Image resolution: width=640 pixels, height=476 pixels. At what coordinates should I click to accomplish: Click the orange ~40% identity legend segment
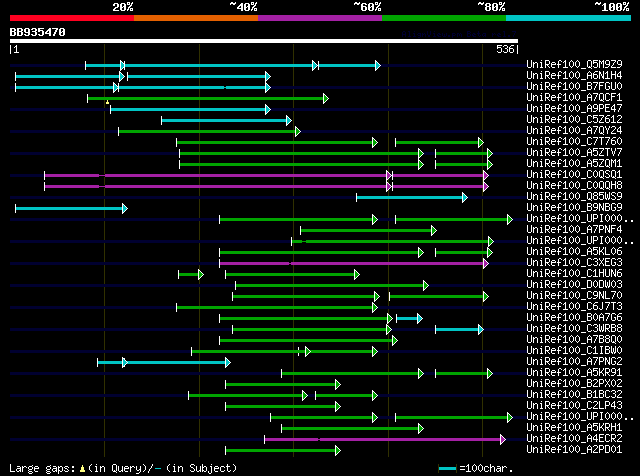(x=196, y=18)
